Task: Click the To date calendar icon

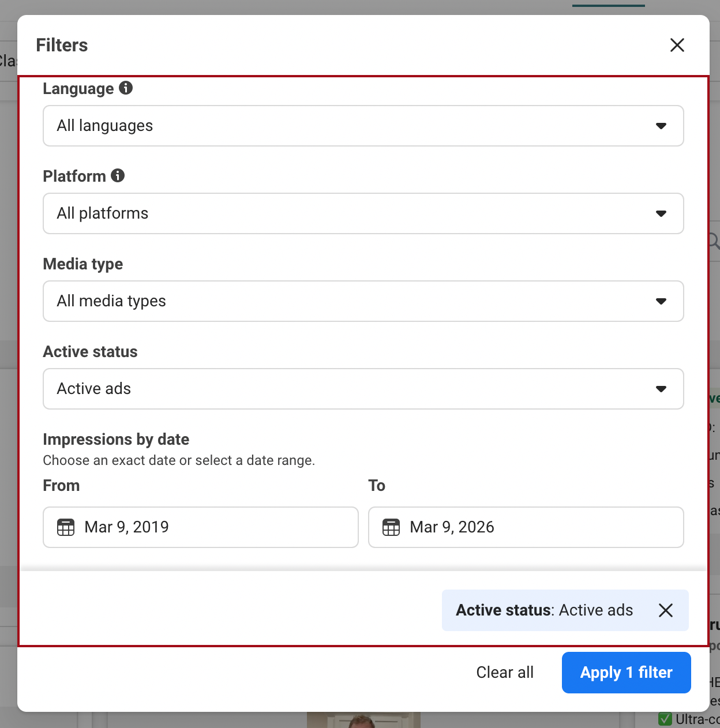Action: [391, 527]
